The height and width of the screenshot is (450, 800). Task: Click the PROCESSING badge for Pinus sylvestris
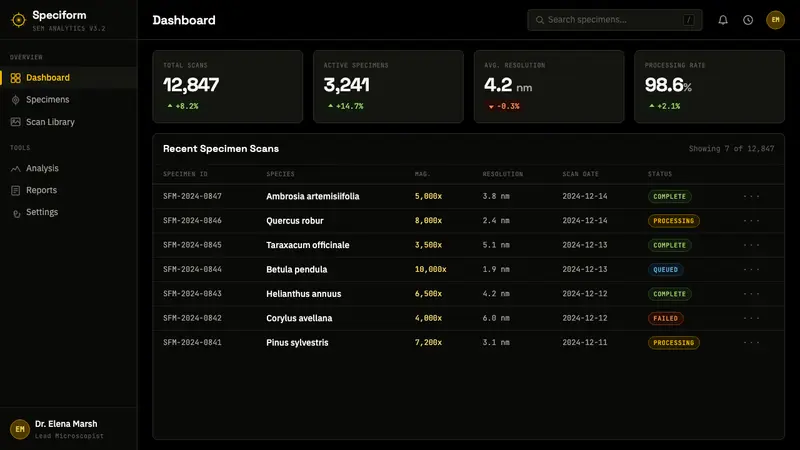pyautogui.click(x=673, y=343)
